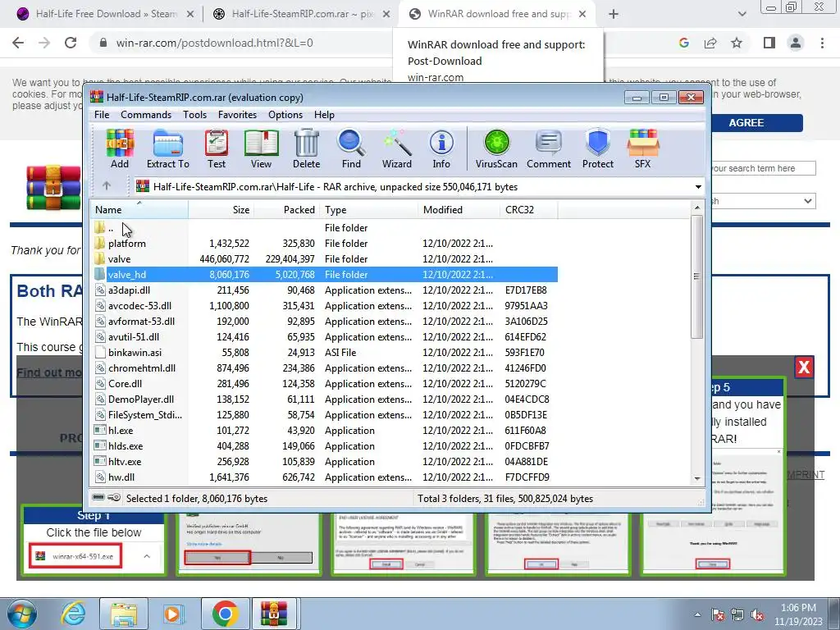Close the red X popup overlay on webpage
840x630 pixels.
point(804,367)
